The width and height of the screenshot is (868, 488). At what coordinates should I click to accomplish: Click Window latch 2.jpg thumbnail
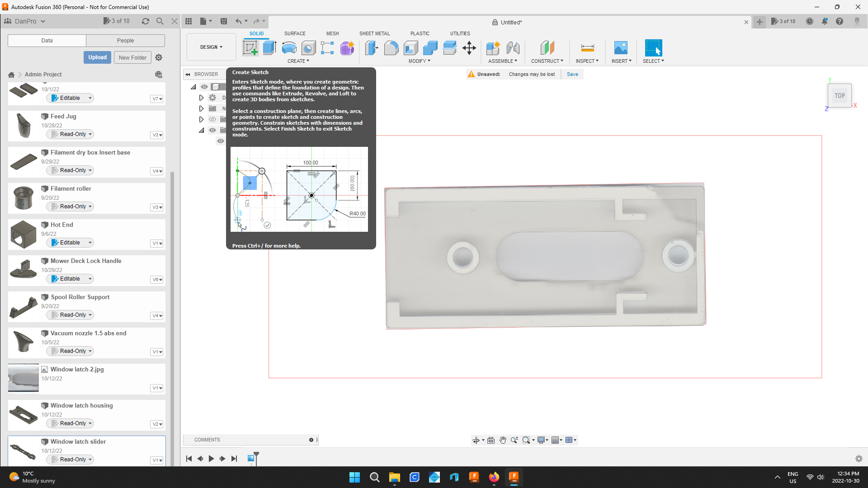(23, 378)
